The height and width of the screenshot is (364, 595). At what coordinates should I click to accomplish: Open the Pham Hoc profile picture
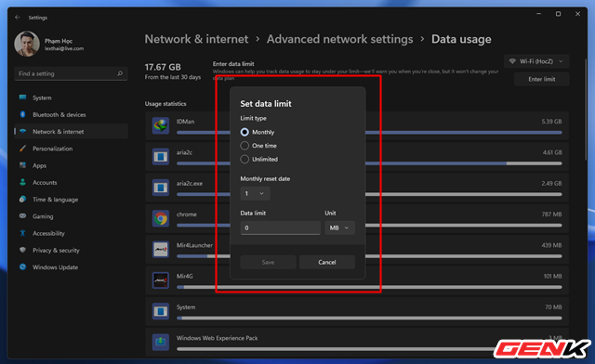(x=27, y=44)
